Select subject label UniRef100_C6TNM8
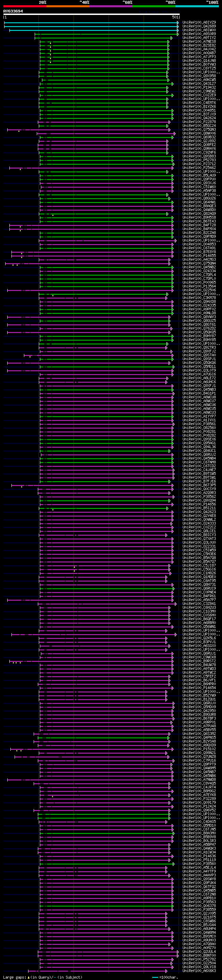222x980 pixels. [x=199, y=462]
